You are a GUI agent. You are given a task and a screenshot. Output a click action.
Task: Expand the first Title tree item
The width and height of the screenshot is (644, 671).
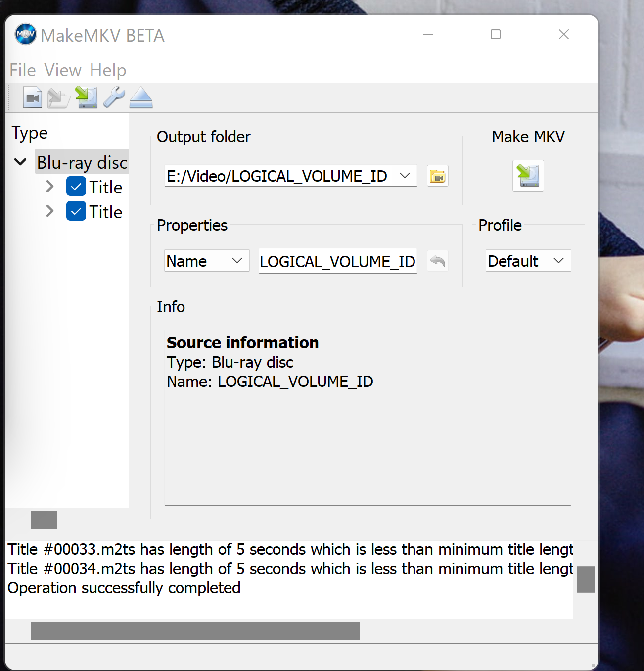50,187
